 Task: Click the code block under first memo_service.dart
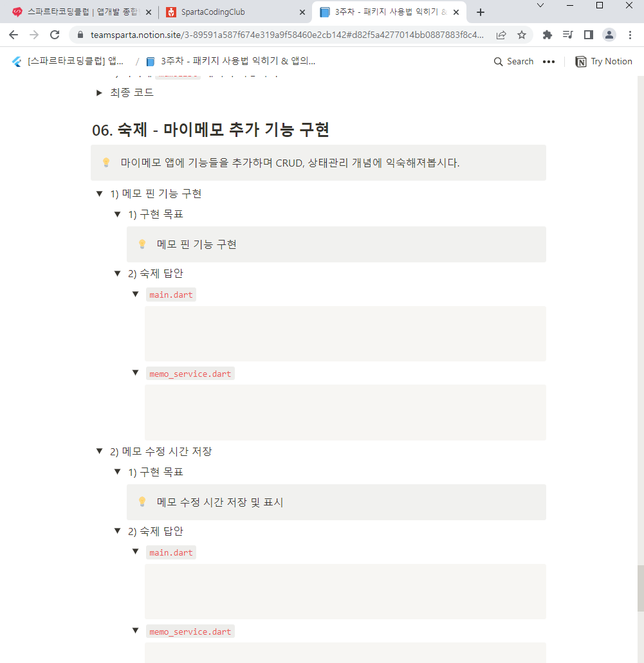(345, 412)
